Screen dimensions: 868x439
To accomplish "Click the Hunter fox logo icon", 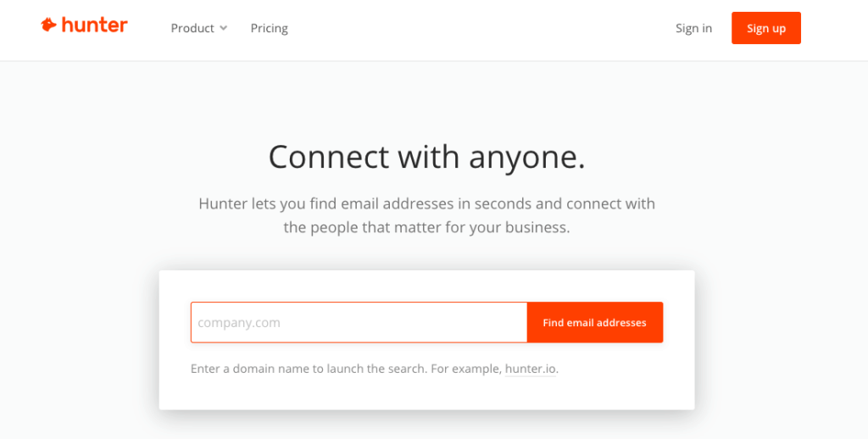I will coord(48,25).
